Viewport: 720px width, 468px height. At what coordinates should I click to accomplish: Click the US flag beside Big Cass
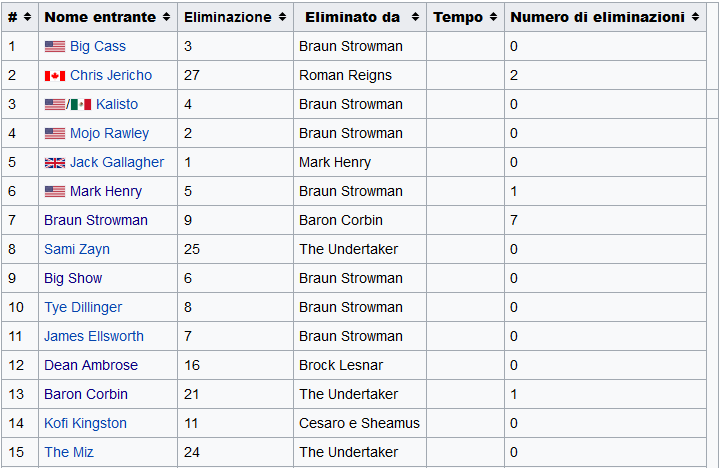coord(55,46)
